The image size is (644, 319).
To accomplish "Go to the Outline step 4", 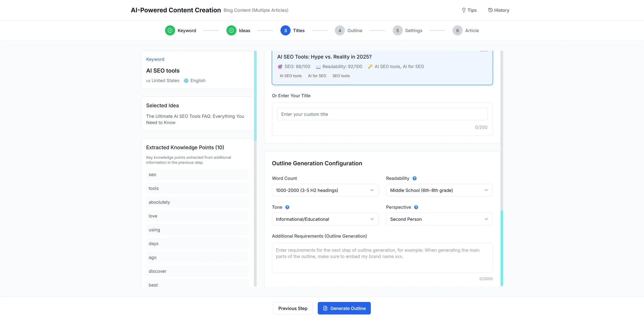I will click(x=340, y=30).
